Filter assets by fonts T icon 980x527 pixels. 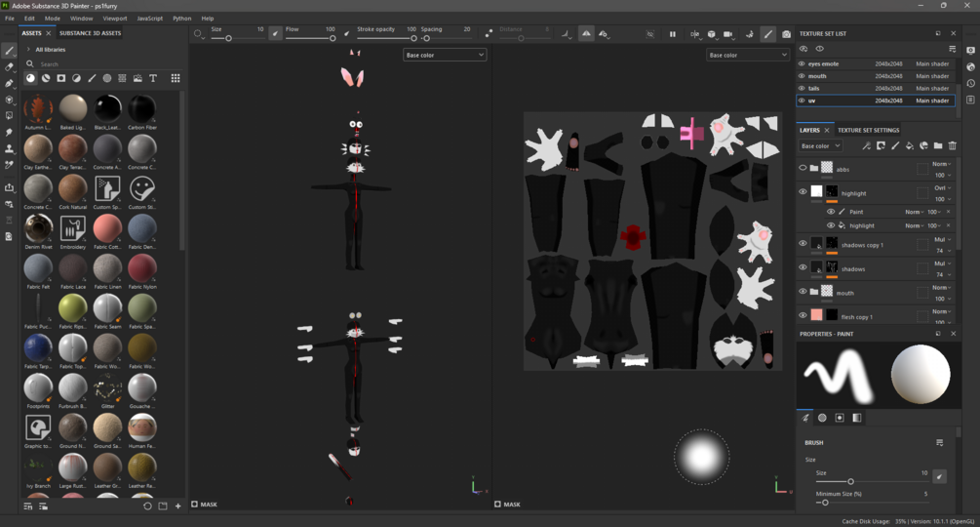(153, 78)
